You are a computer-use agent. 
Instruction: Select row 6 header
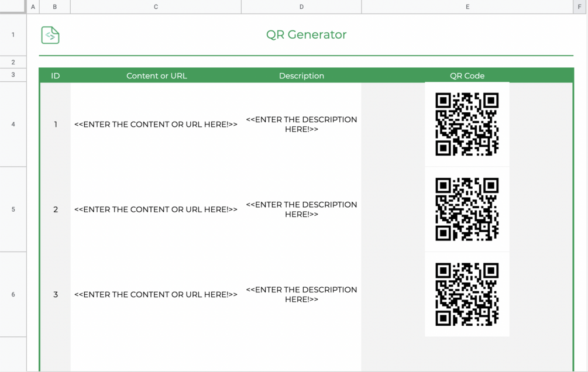click(13, 294)
